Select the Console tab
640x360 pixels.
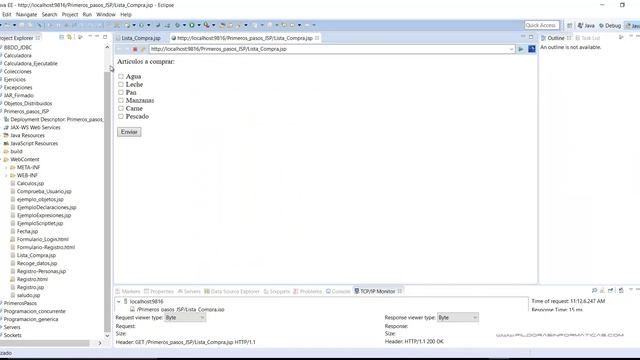point(338,291)
